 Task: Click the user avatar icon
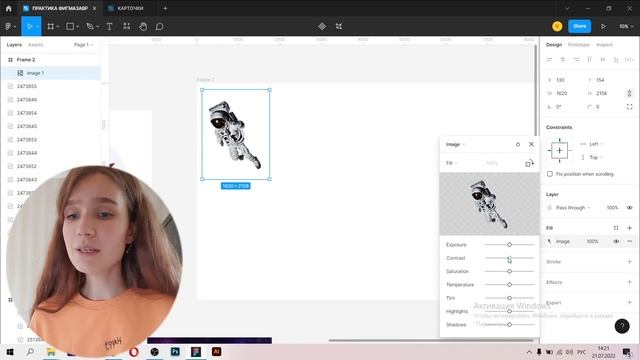point(557,27)
